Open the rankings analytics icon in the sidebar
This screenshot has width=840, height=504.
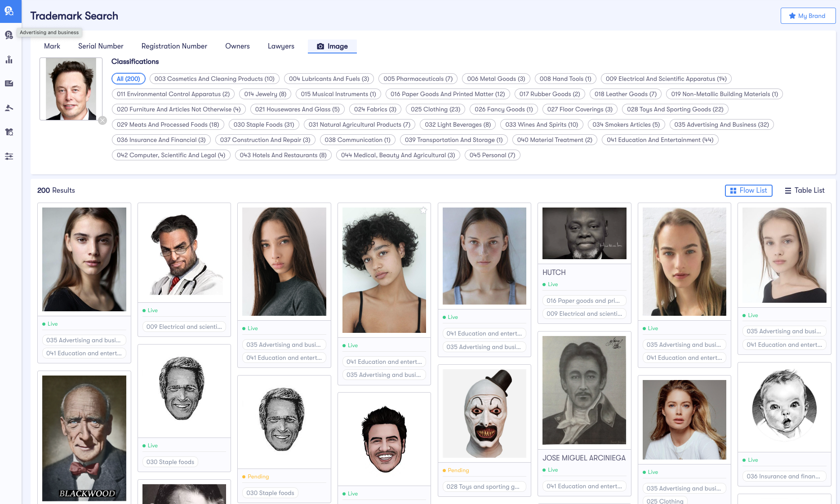tap(9, 59)
